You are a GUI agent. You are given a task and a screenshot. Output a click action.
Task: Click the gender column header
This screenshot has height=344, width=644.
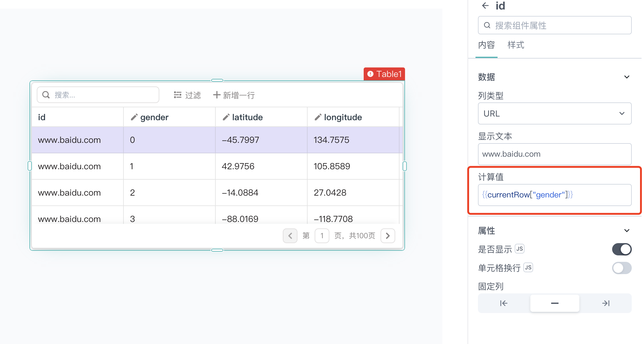pyautogui.click(x=169, y=117)
